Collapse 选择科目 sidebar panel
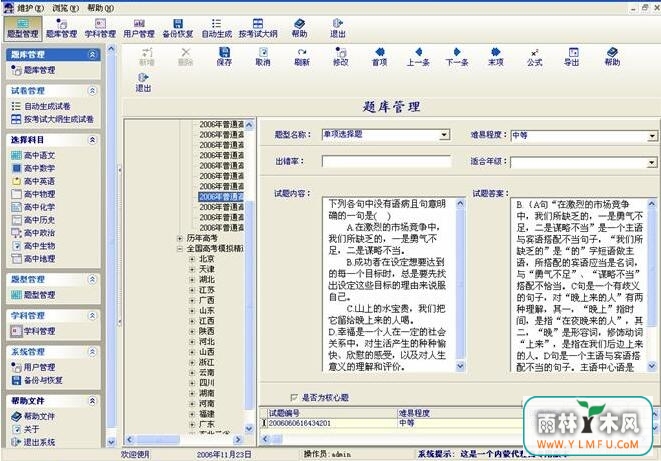The width and height of the screenshot is (661, 461). (x=92, y=140)
